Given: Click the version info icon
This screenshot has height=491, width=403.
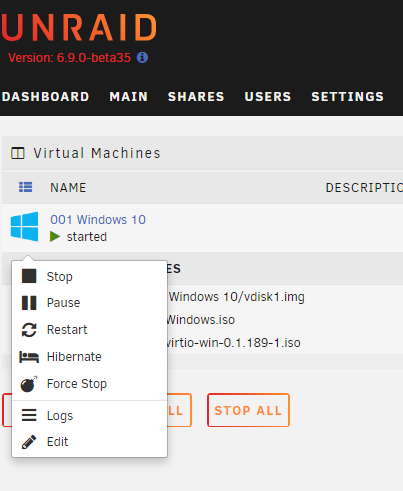Looking at the screenshot, I should (x=142, y=58).
